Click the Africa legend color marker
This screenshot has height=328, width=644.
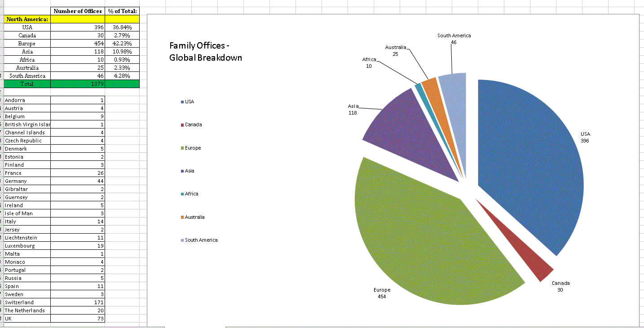click(x=182, y=194)
